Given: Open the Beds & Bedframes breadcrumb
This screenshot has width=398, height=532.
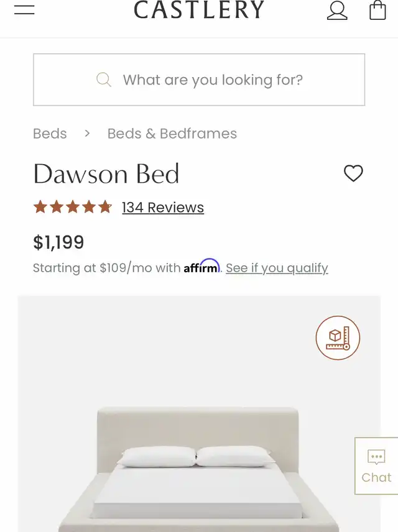Looking at the screenshot, I should pyautogui.click(x=172, y=134).
